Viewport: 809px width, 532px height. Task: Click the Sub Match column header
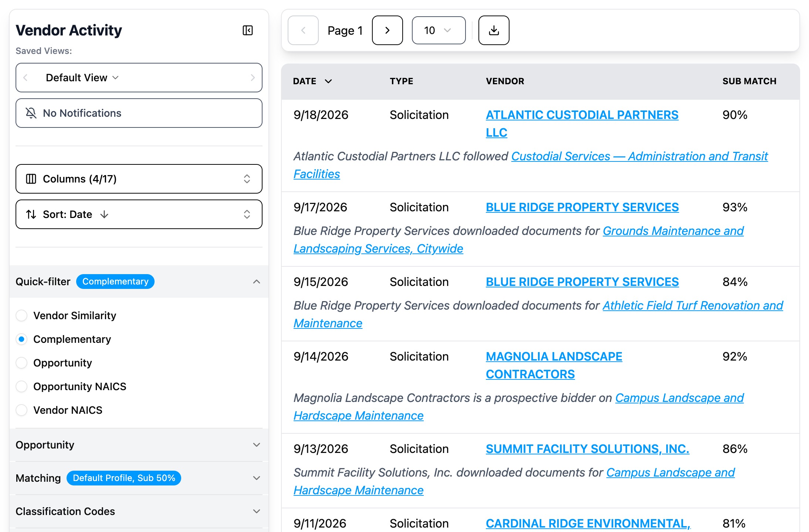click(x=749, y=81)
